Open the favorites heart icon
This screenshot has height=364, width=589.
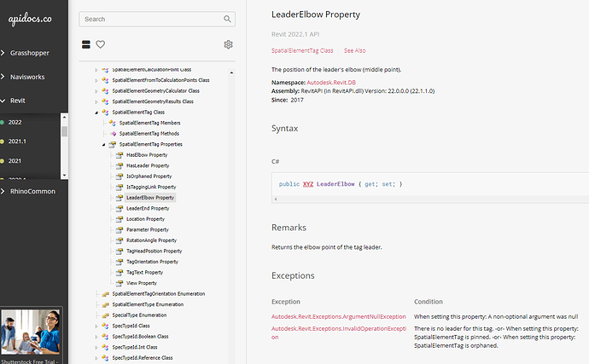[x=101, y=44]
